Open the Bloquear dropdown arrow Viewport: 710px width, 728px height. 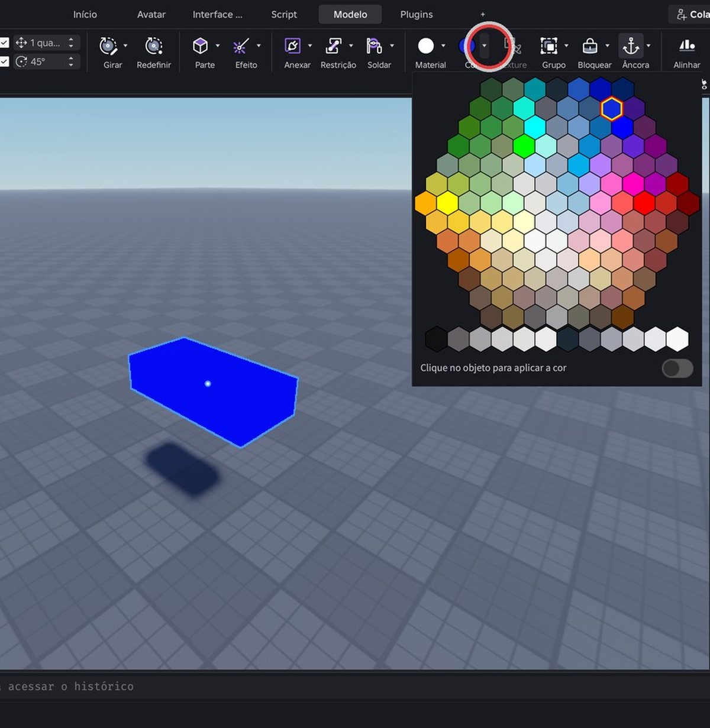(607, 46)
